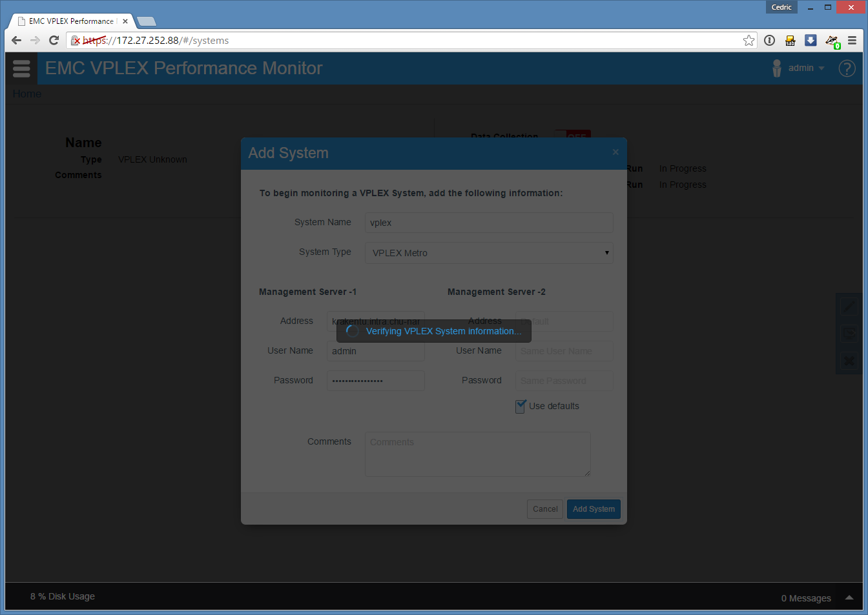868x615 pixels.
Task: Focus Management Server -2 User Name field
Action: (564, 351)
